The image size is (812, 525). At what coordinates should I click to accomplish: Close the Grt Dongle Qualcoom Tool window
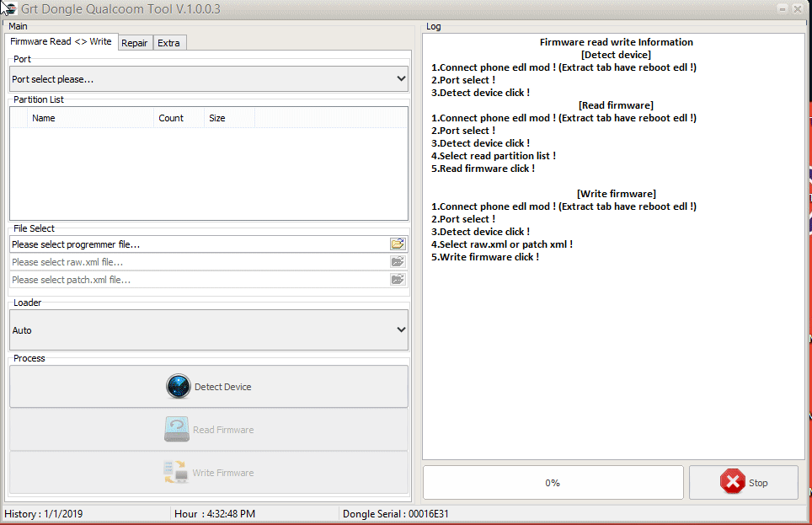(798, 8)
